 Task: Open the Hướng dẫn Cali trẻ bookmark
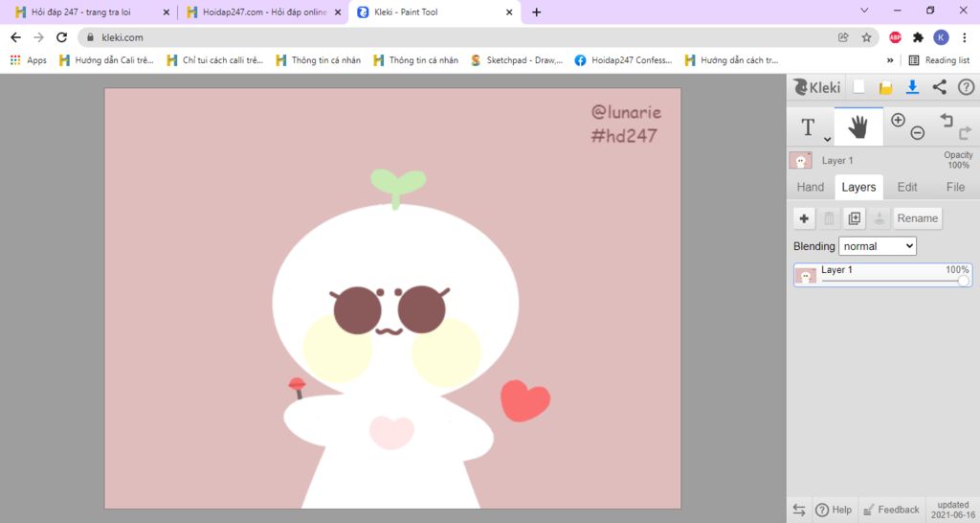[106, 60]
